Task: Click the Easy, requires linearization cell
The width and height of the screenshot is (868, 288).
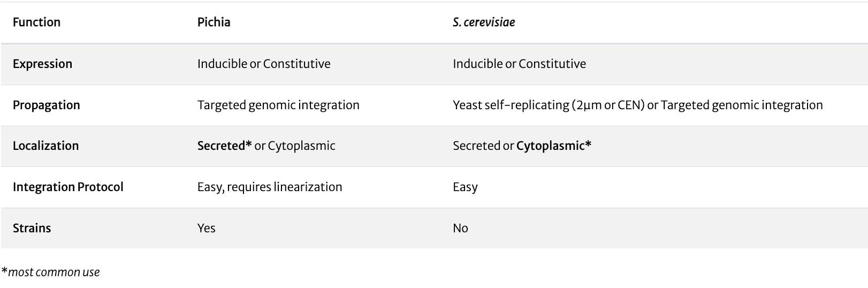Action: (x=270, y=187)
